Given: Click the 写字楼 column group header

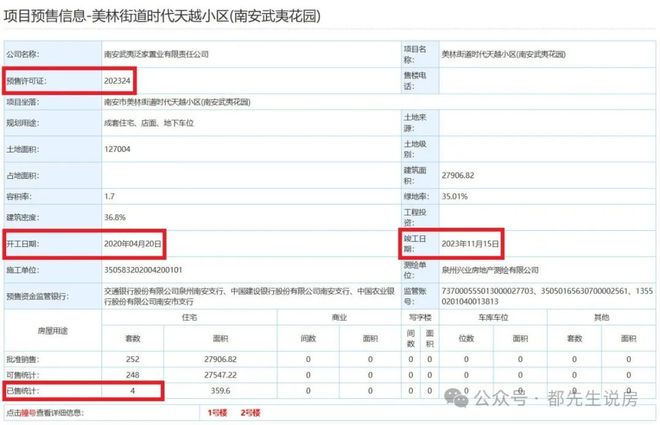Looking at the screenshot, I should 420,317.
